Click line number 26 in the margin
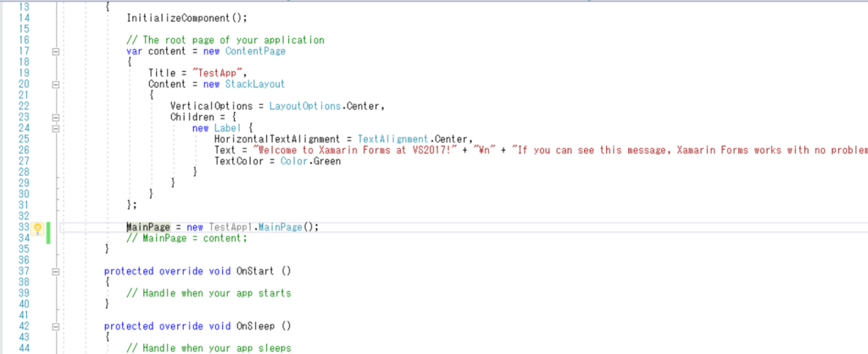The height and width of the screenshot is (354, 868). pyautogui.click(x=24, y=150)
